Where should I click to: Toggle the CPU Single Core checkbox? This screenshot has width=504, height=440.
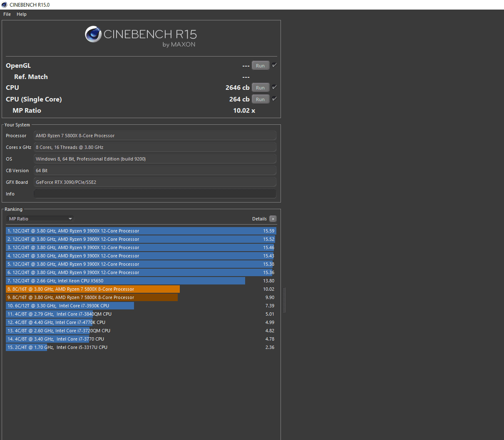(x=274, y=99)
